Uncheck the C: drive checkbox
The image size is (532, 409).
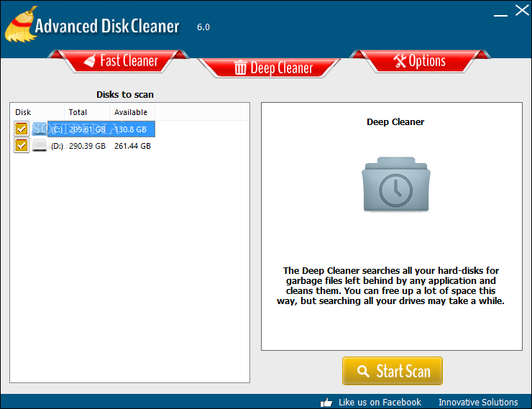coord(22,129)
